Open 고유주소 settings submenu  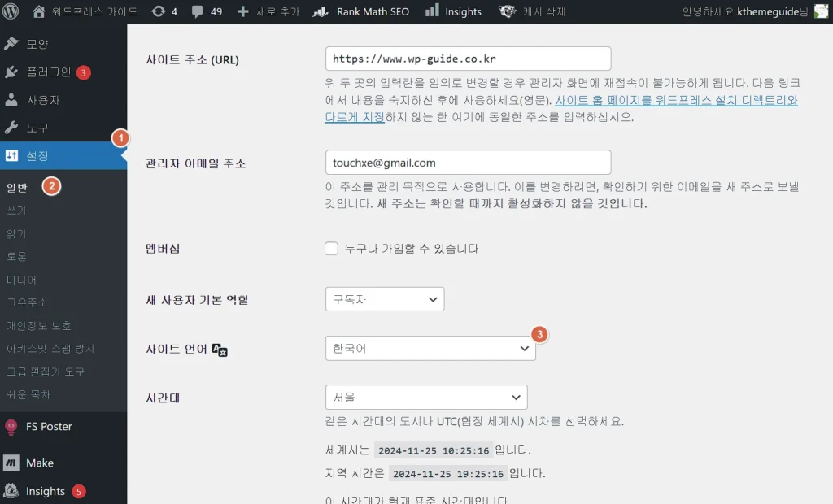27,302
